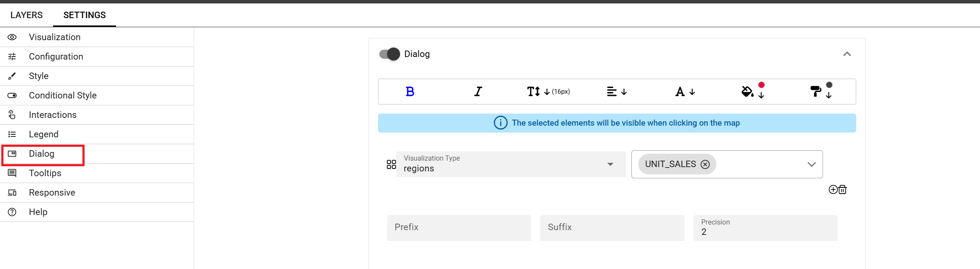Click the Precision input field
Viewport: 980px width, 269px height.
766,228
